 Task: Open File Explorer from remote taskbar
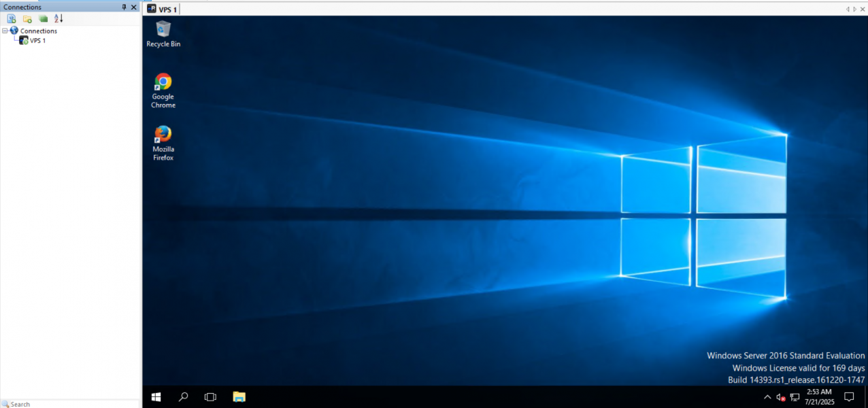(239, 396)
